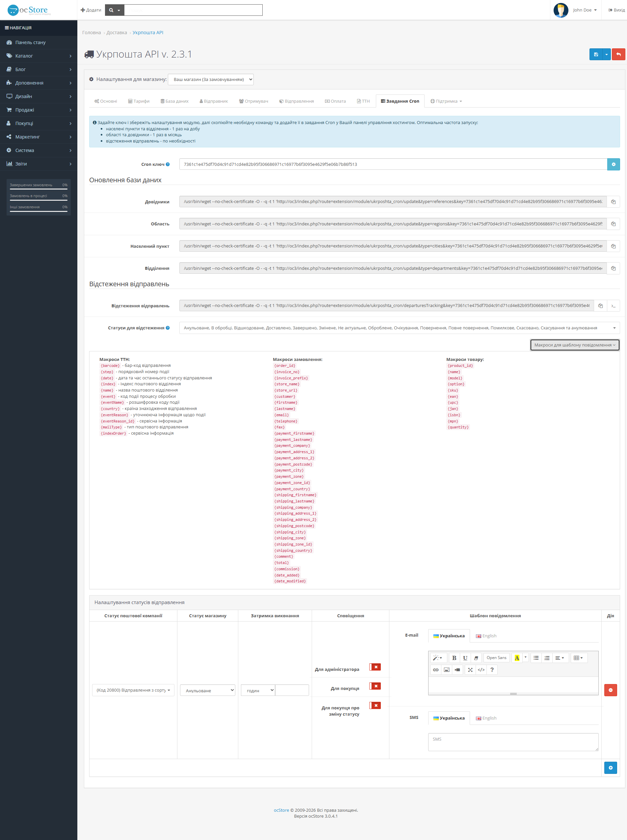627x840 pixels.
Task: Delete status row with red minus button
Action: tap(610, 690)
